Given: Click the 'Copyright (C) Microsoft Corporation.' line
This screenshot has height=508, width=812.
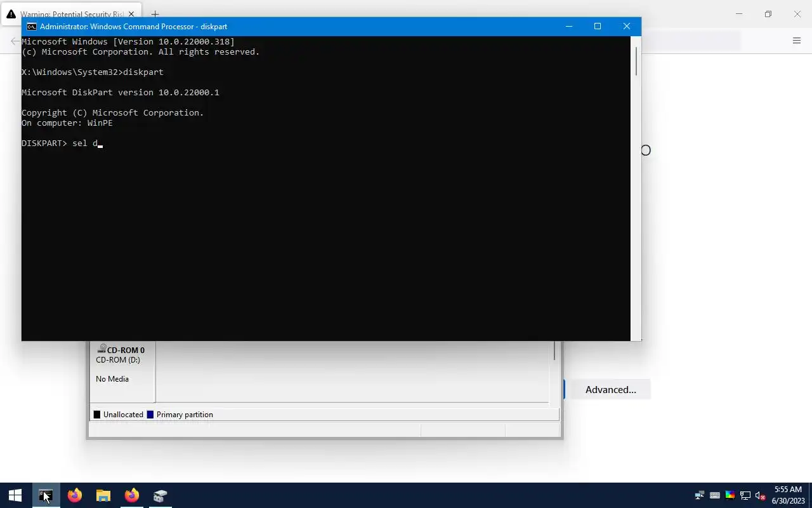Looking at the screenshot, I should point(113,113).
